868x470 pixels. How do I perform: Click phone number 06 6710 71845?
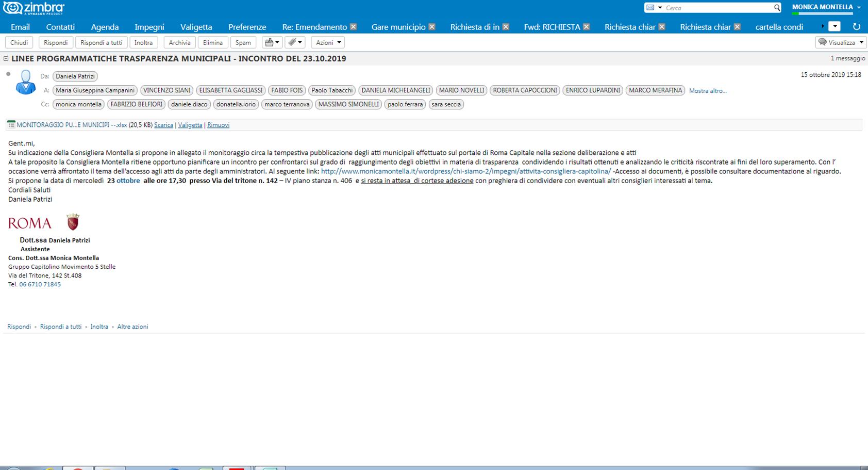[x=40, y=284]
